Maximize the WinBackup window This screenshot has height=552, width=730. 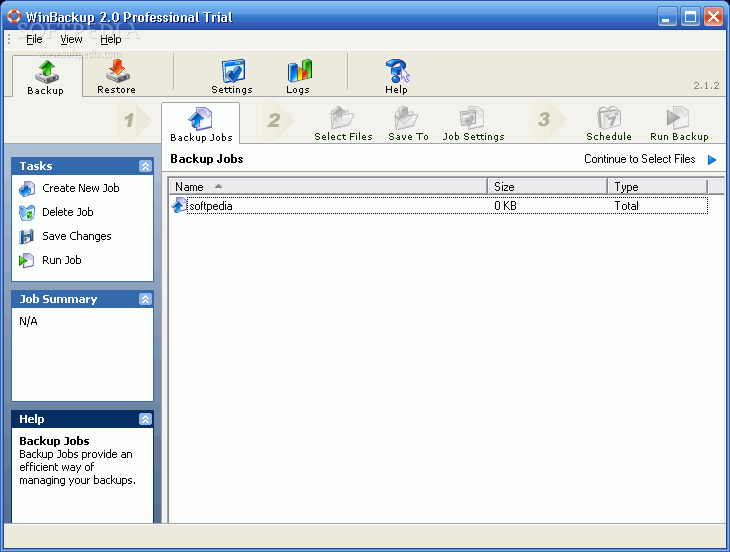pos(690,17)
